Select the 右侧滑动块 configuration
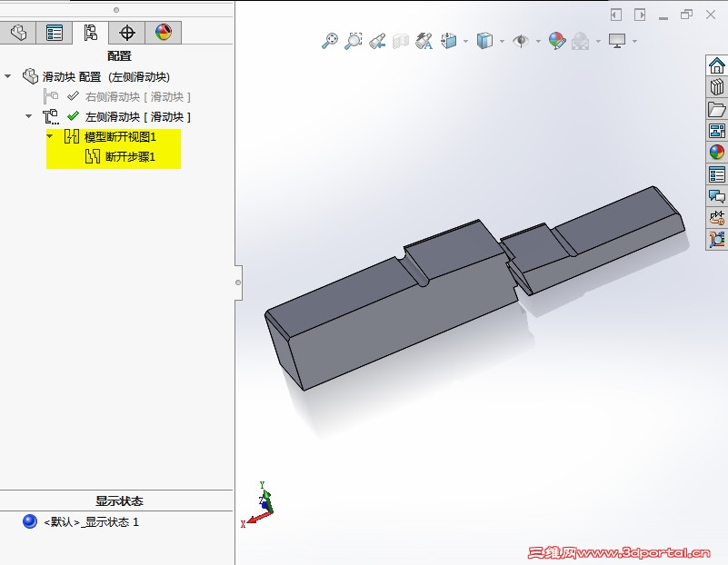The image size is (728, 565). (137, 96)
